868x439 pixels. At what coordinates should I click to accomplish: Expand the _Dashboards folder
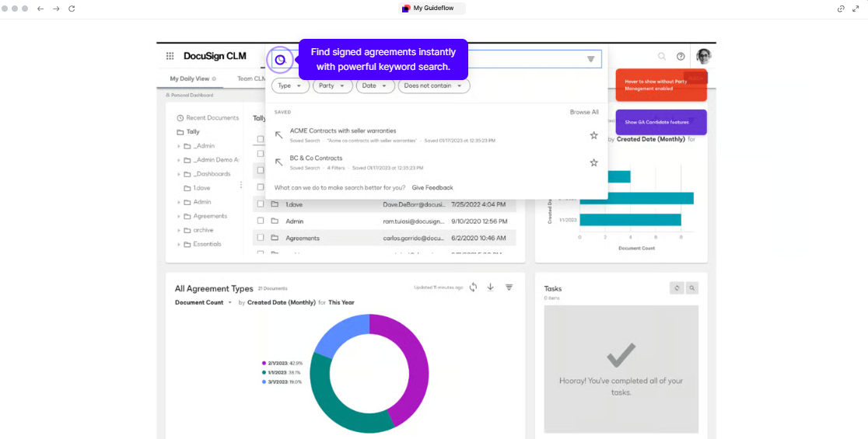click(x=179, y=174)
